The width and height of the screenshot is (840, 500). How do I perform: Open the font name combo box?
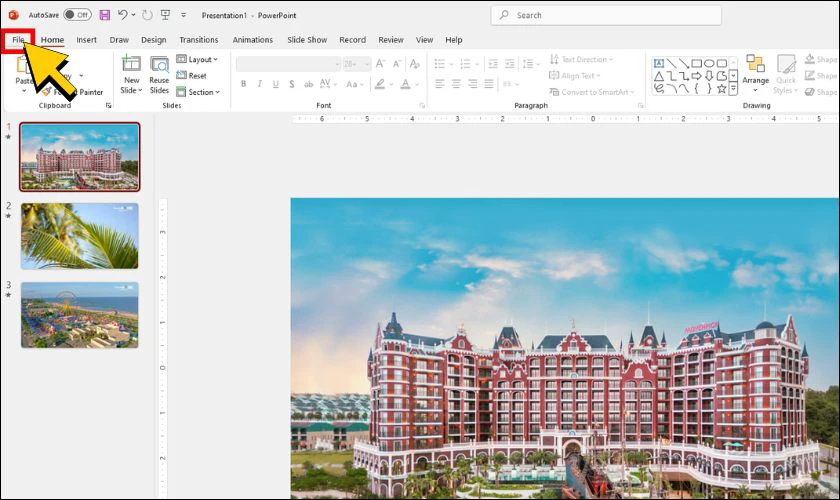point(288,64)
